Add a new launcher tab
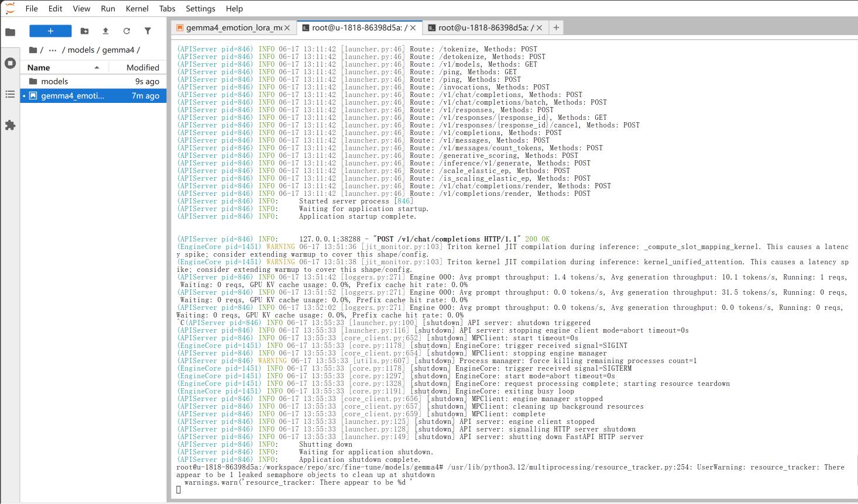Image resolution: width=858 pixels, height=504 pixels. 556,27
